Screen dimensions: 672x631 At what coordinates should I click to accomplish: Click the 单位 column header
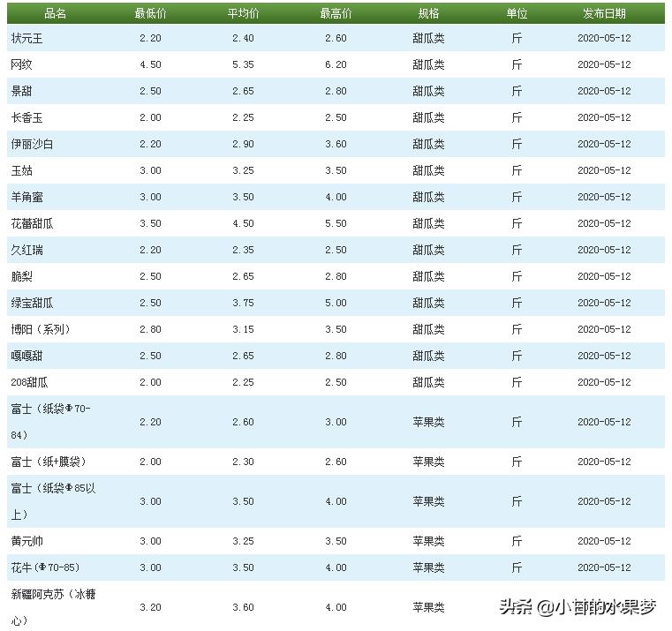tap(517, 13)
